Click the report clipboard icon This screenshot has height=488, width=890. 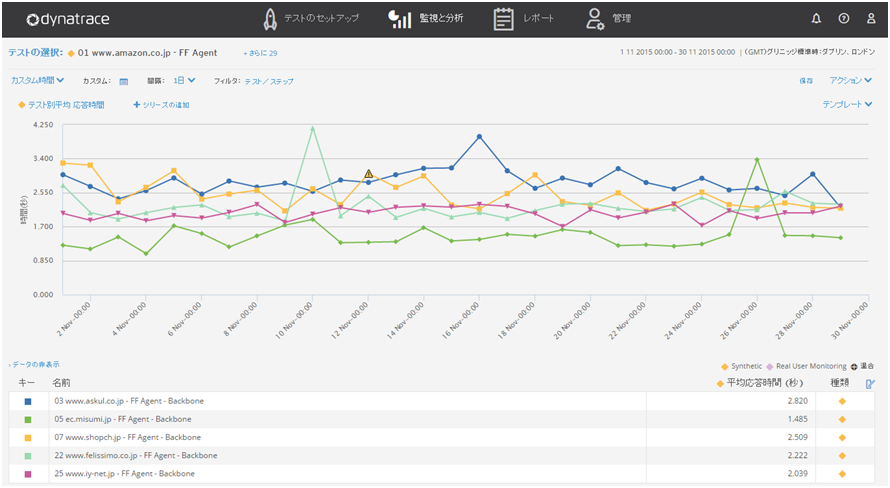point(503,19)
